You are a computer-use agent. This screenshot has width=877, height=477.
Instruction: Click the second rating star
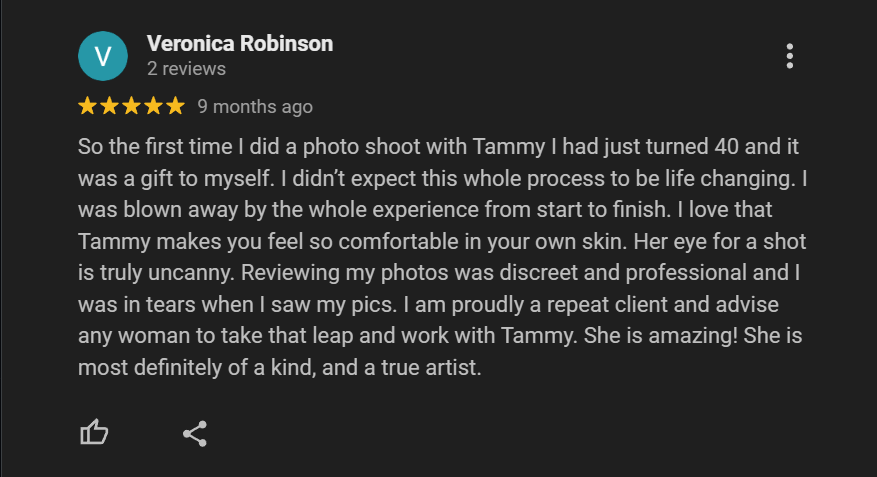(x=109, y=106)
